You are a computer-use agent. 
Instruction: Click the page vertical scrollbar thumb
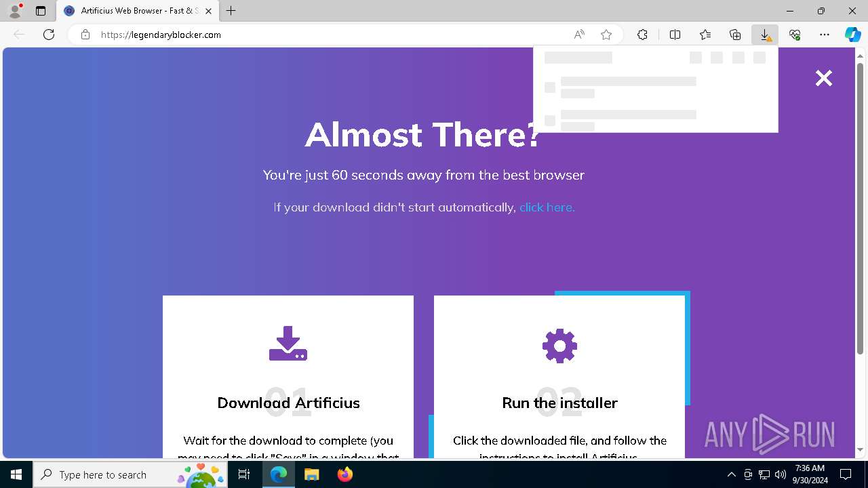click(861, 208)
